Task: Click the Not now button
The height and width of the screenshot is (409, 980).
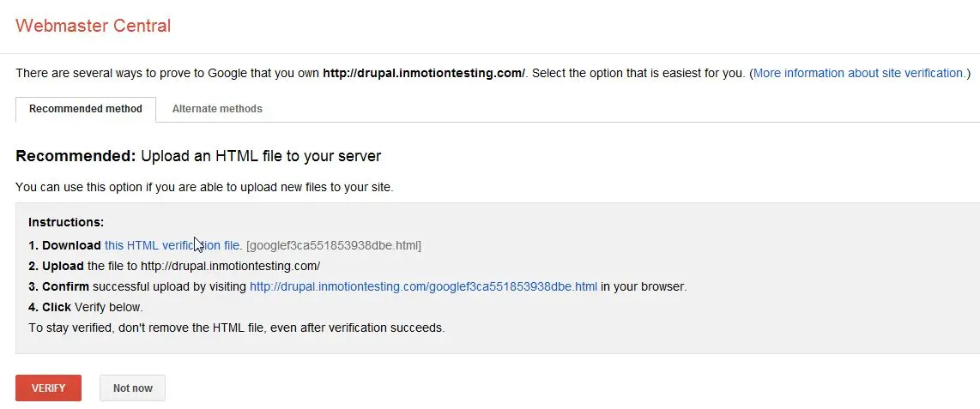Action: coord(132,388)
